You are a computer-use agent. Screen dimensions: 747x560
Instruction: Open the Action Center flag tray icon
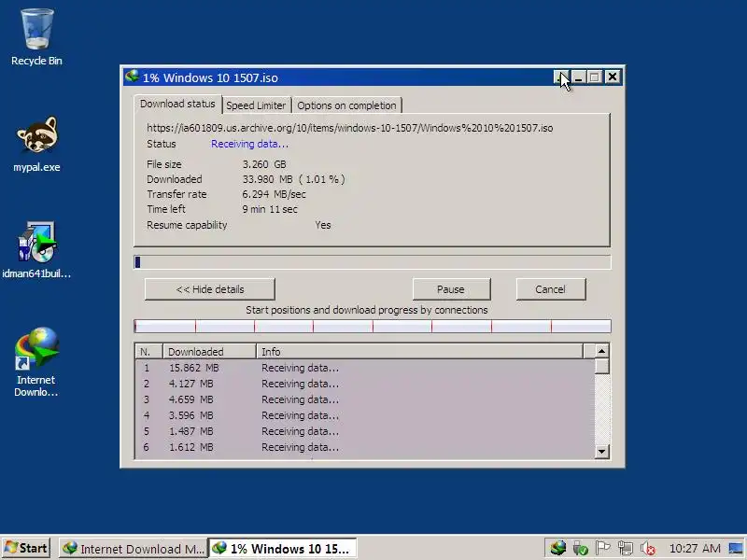click(x=602, y=549)
